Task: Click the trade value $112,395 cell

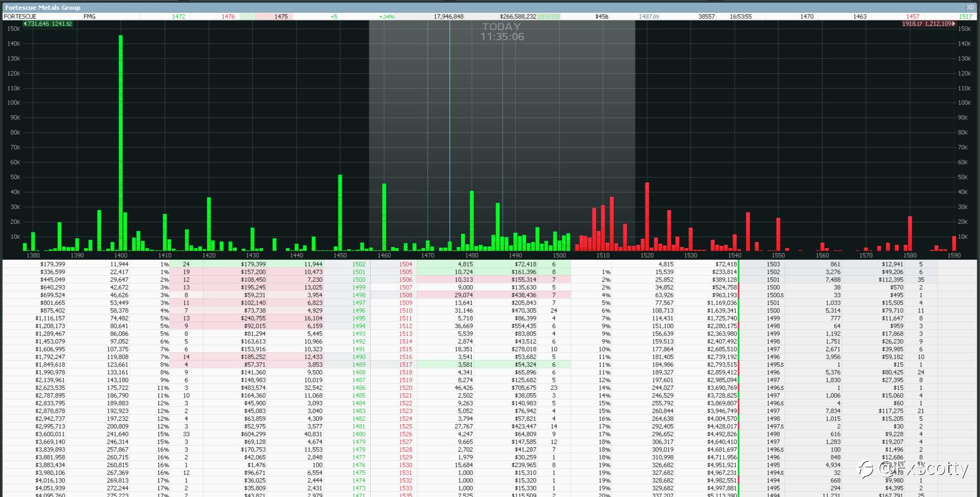Action: tap(891, 280)
